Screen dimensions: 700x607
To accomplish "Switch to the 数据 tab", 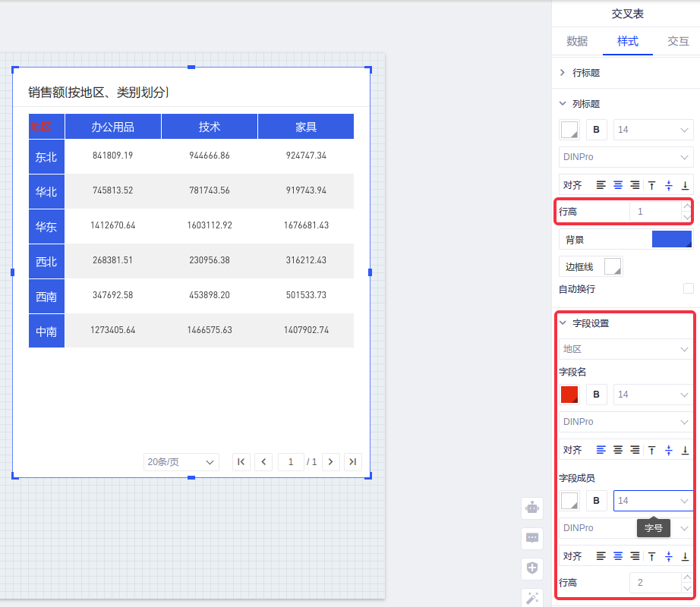I will tap(577, 41).
